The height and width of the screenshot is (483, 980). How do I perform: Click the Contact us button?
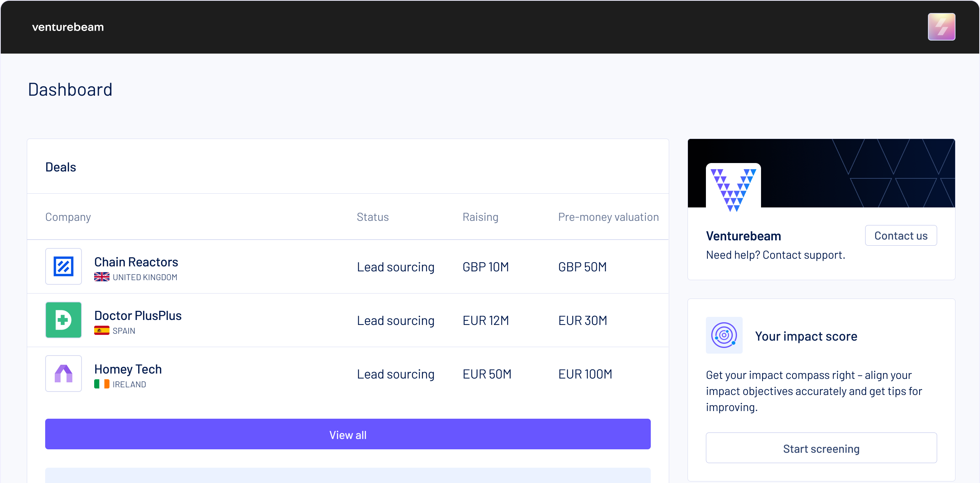pyautogui.click(x=901, y=236)
